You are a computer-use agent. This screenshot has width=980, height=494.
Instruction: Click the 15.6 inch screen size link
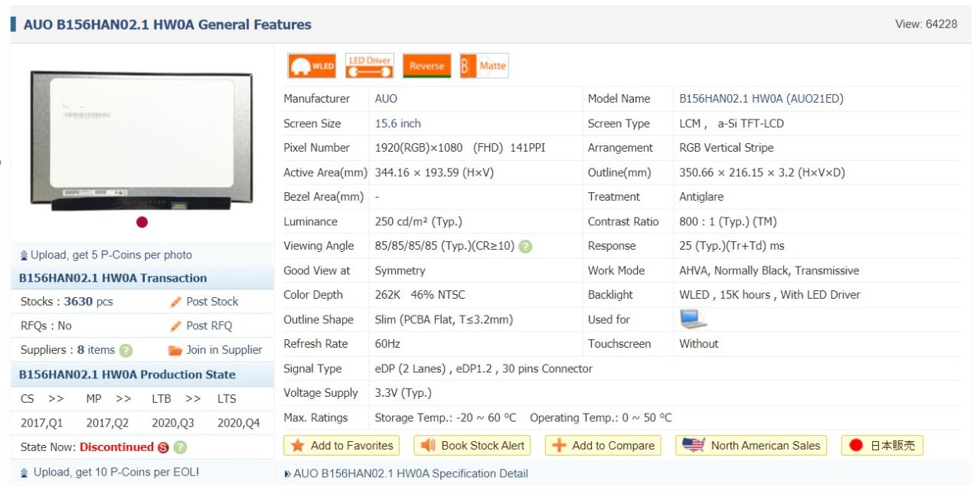point(397,123)
